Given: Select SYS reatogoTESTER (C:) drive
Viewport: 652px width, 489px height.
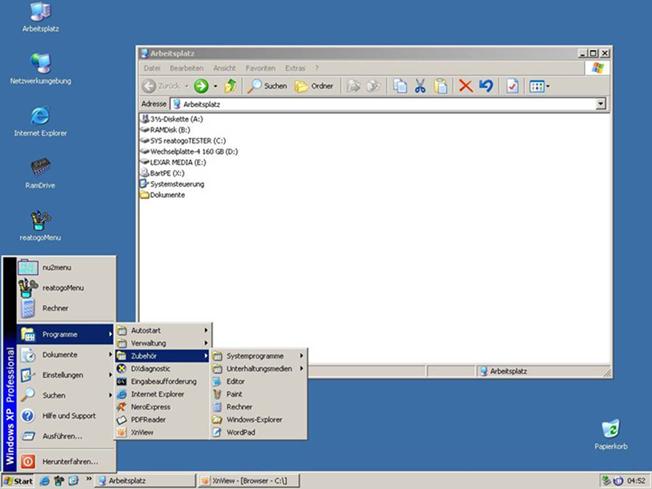Looking at the screenshot, I should (x=183, y=141).
